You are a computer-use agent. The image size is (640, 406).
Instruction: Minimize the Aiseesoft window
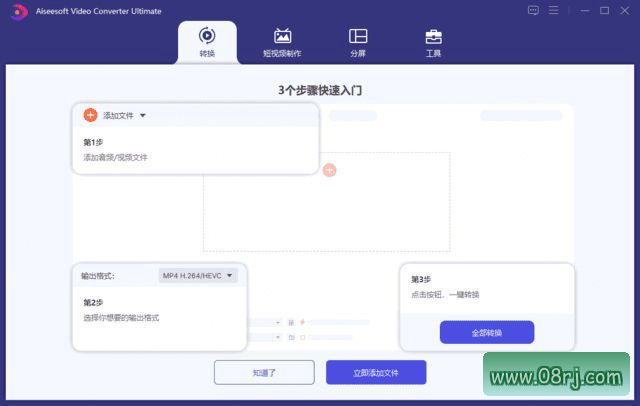point(585,11)
